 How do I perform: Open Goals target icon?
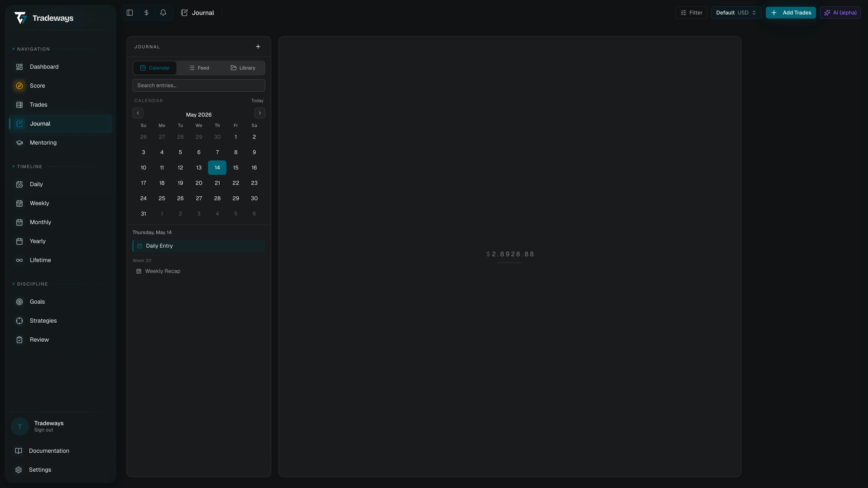pyautogui.click(x=19, y=302)
